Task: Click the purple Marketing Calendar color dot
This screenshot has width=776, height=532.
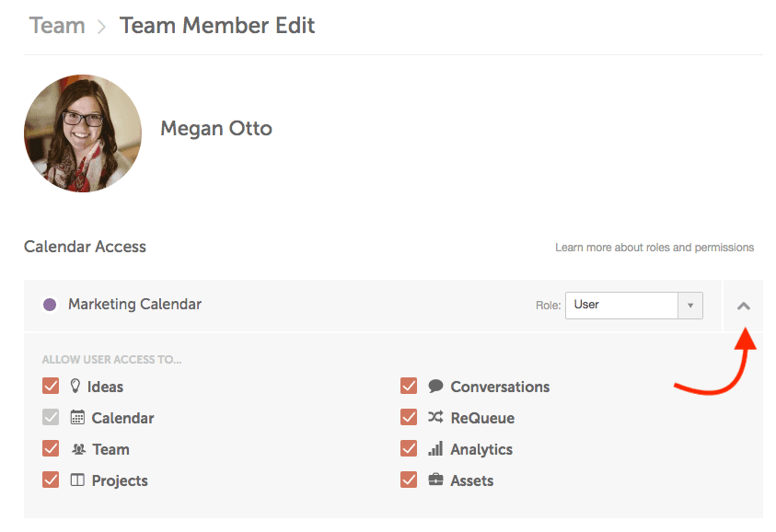Action: tap(50, 305)
